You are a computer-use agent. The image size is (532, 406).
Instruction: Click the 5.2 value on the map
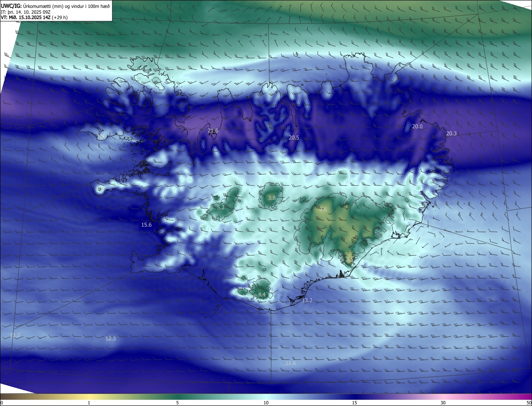pos(221,207)
